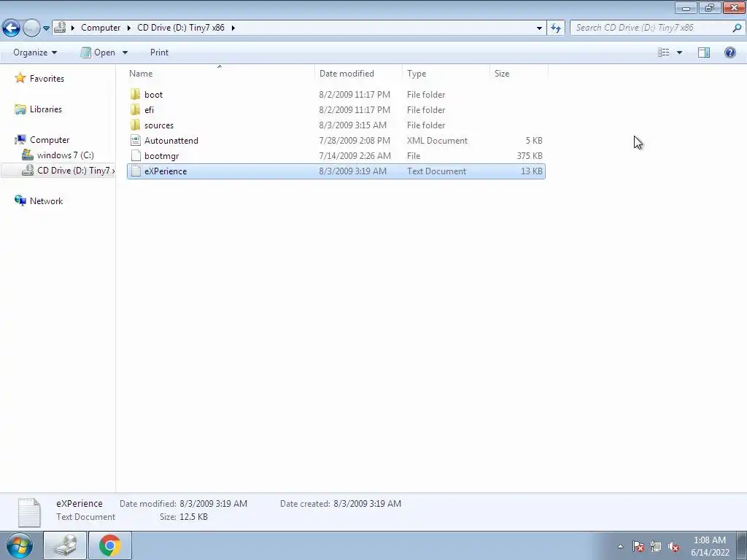Click the network tray icon

tap(656, 547)
